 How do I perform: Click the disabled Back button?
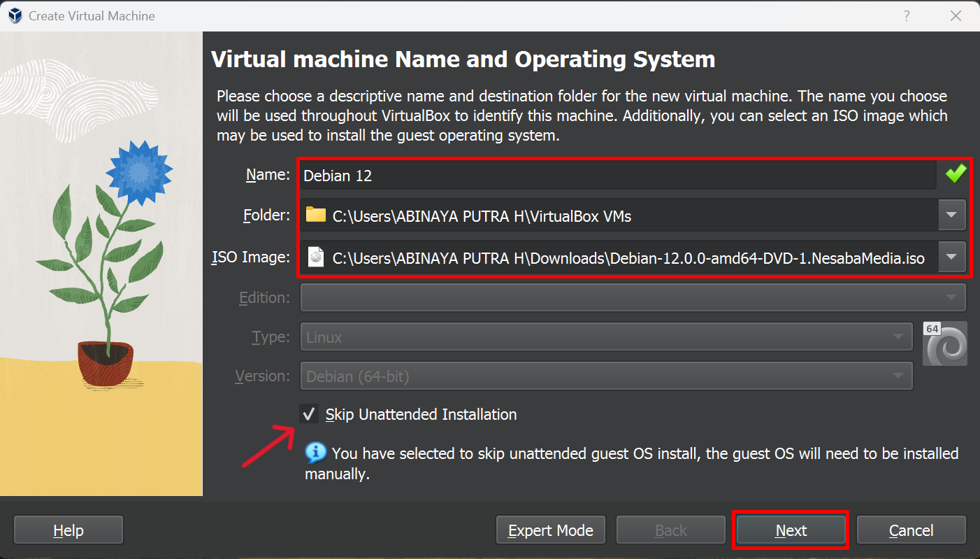point(671,530)
